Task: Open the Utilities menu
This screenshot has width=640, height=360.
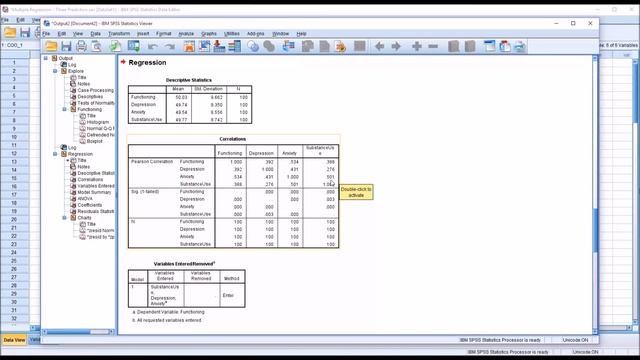Action: click(x=232, y=33)
